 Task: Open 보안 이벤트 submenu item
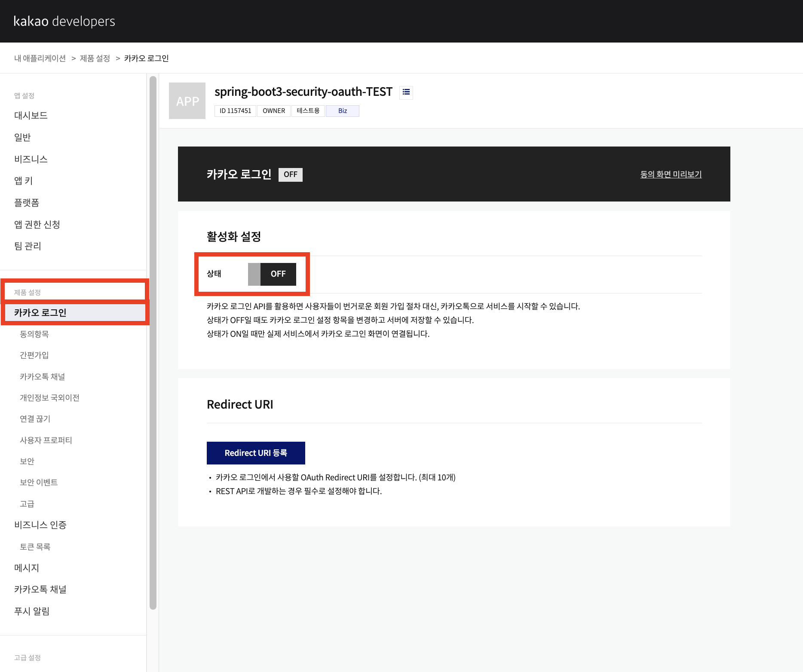pos(39,482)
